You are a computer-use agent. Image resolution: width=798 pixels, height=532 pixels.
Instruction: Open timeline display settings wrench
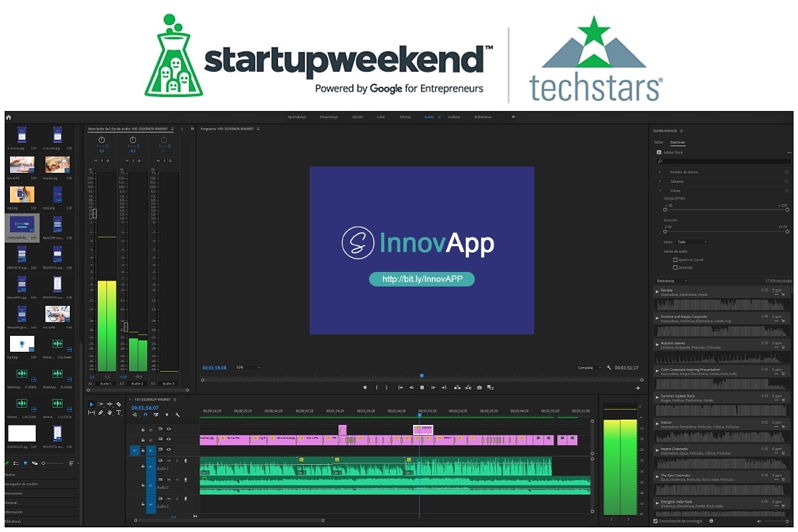pyautogui.click(x=178, y=415)
